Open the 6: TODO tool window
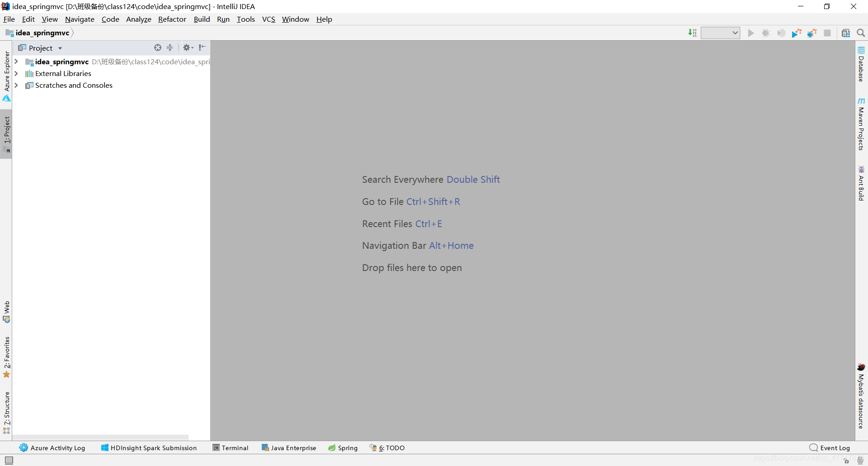 pos(387,448)
